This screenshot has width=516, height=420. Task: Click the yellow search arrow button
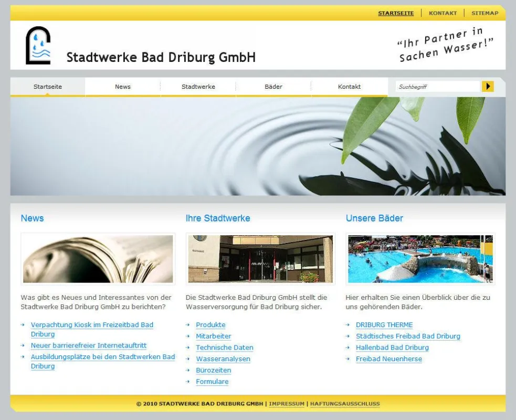[488, 87]
